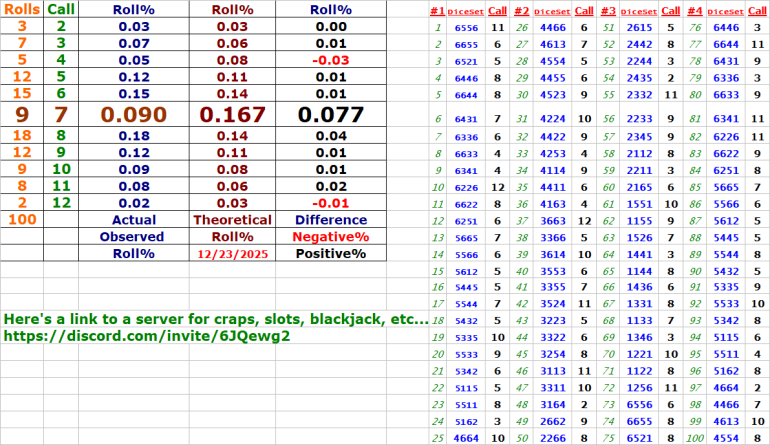The width and height of the screenshot is (770, 445).
Task: Click the Observed label cell
Action: [134, 237]
